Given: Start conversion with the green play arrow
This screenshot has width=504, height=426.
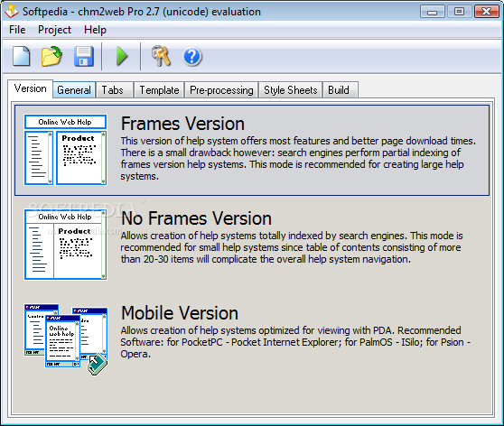Looking at the screenshot, I should coord(122,56).
